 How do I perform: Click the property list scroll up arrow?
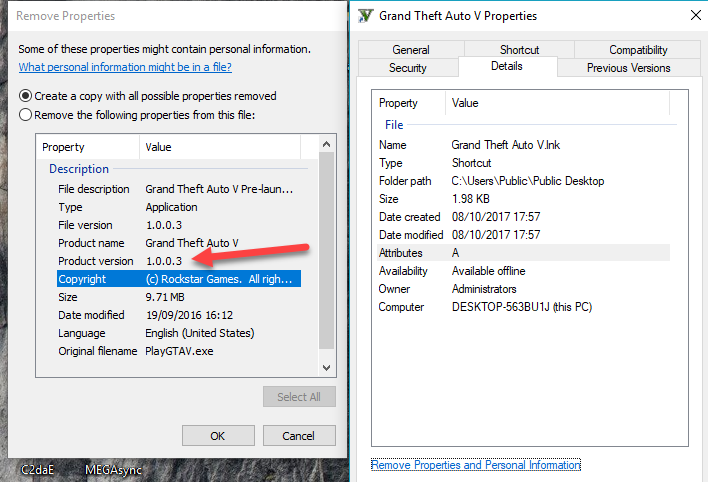tap(326, 145)
